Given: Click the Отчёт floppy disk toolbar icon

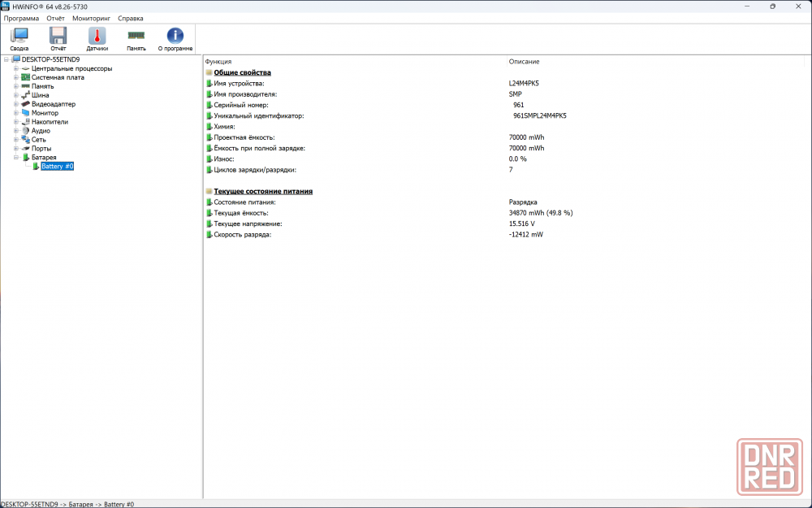Looking at the screenshot, I should (x=58, y=37).
